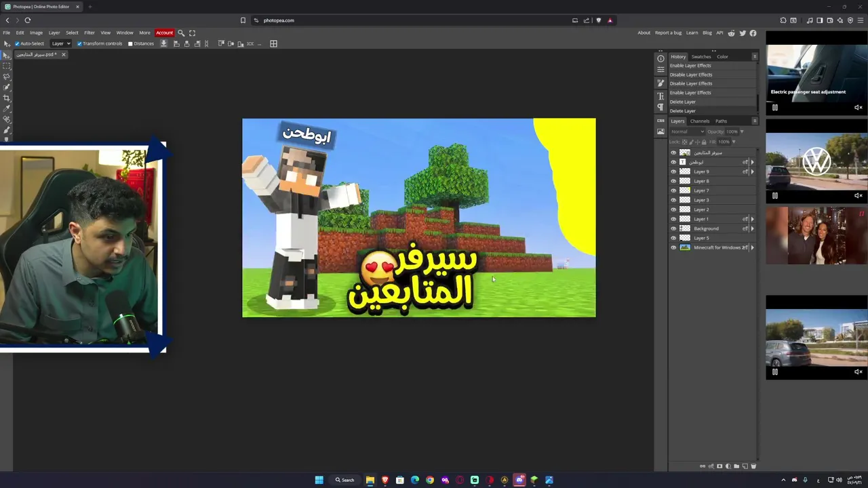868x488 pixels.
Task: Expand effects of Layer 9
Action: pos(752,171)
